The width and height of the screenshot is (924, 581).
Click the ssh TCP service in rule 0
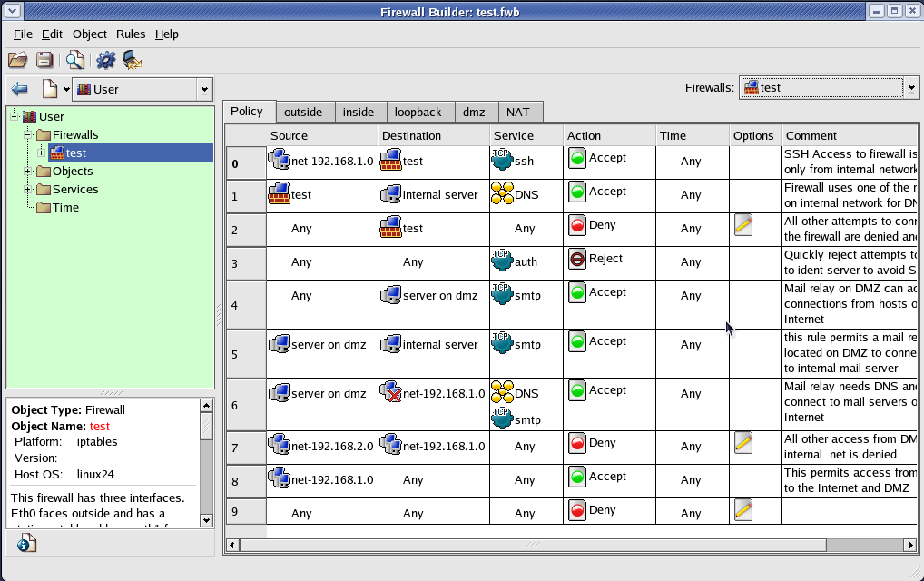[513, 161]
